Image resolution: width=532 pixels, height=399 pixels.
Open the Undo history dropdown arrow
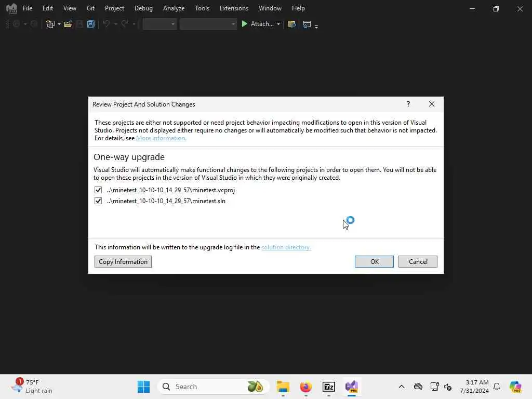(116, 24)
